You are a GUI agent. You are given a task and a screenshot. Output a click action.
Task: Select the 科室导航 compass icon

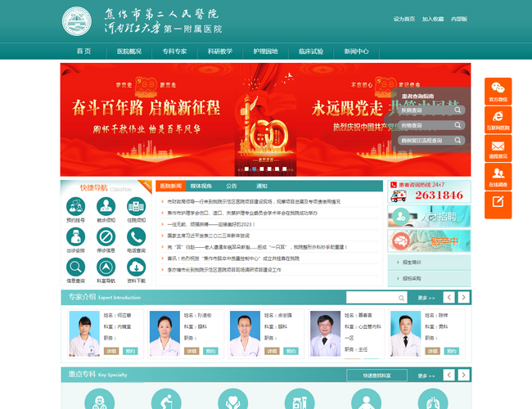point(106,268)
